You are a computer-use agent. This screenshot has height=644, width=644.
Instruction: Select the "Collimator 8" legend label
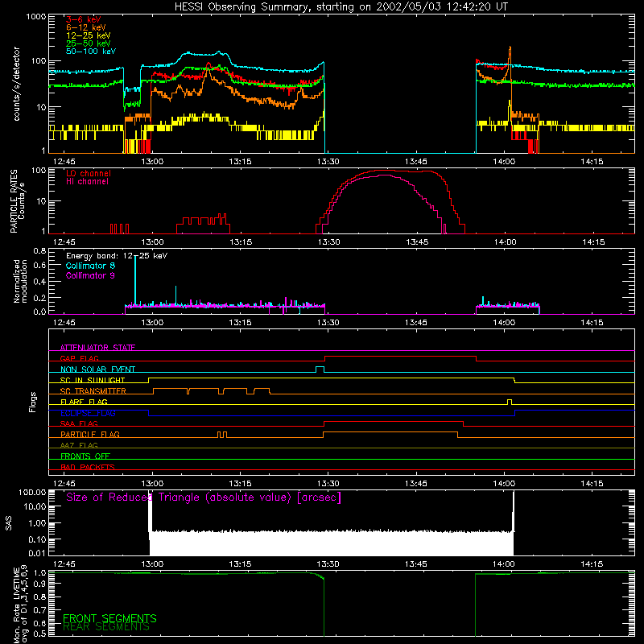pos(90,266)
